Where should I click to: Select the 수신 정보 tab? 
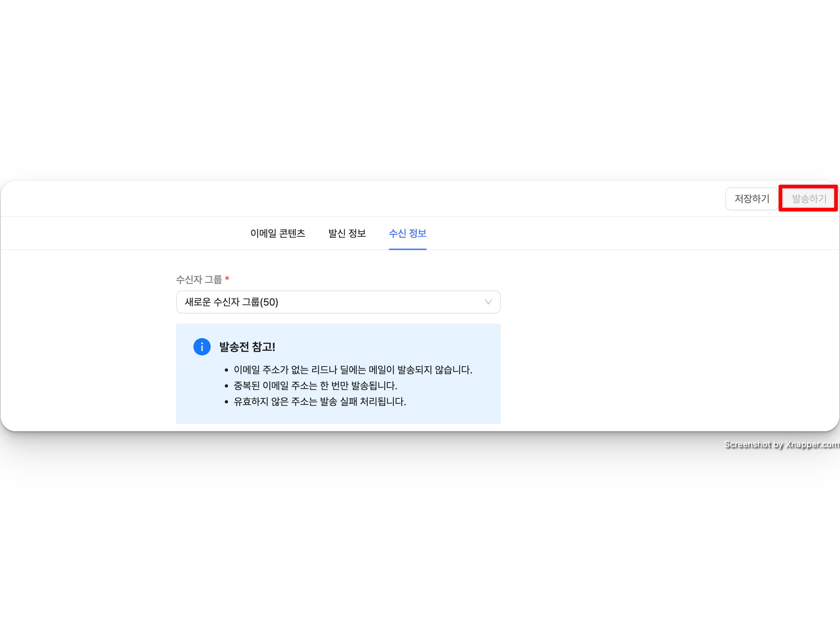coord(407,233)
